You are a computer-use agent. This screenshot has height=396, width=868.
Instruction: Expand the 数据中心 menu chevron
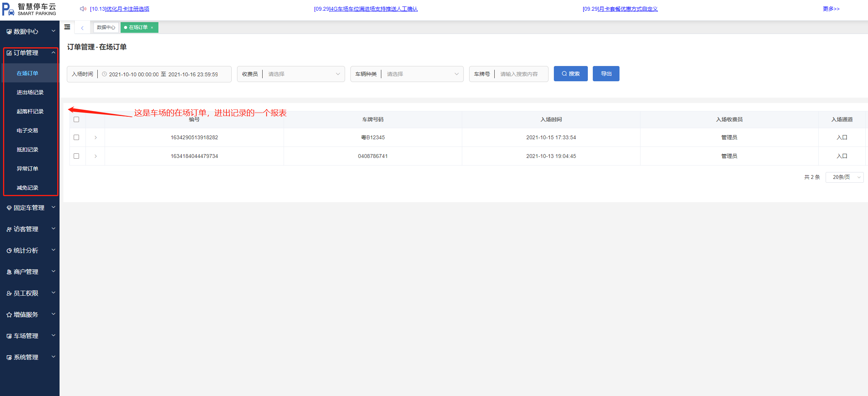pyautogui.click(x=53, y=31)
